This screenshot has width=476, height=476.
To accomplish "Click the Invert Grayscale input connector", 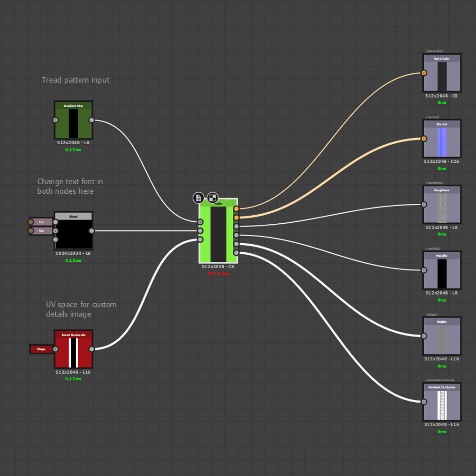I will (56, 349).
